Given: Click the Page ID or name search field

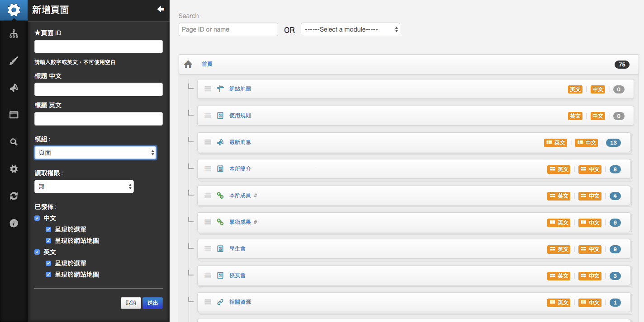Looking at the screenshot, I should [228, 29].
